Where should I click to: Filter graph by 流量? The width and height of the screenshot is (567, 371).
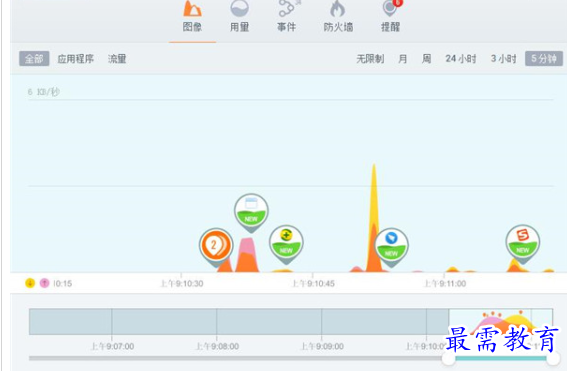[x=117, y=59]
